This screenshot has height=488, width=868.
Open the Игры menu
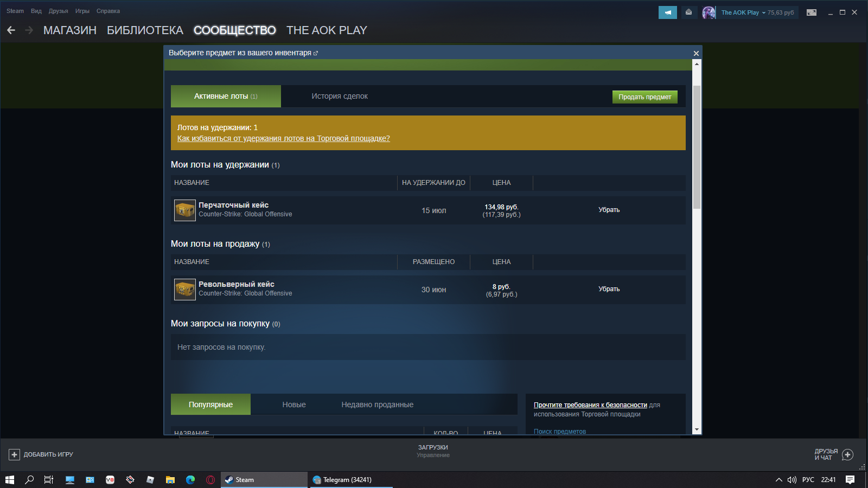(x=82, y=11)
